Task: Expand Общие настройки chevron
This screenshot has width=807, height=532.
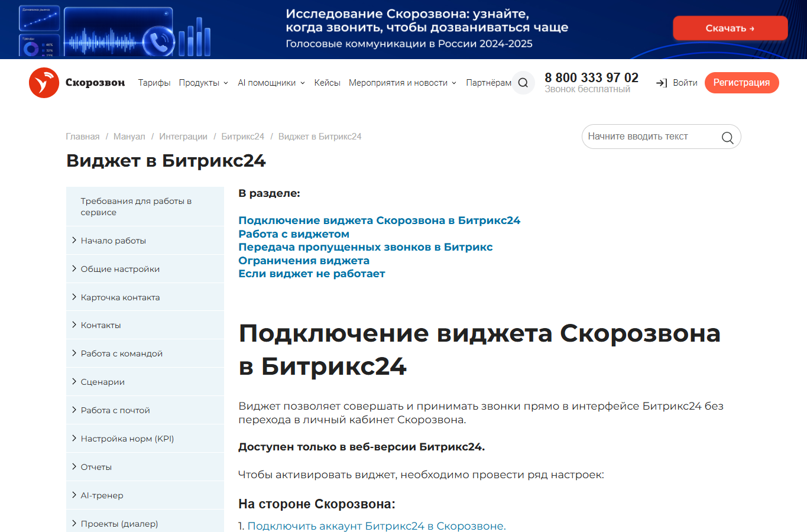Action: pyautogui.click(x=74, y=268)
